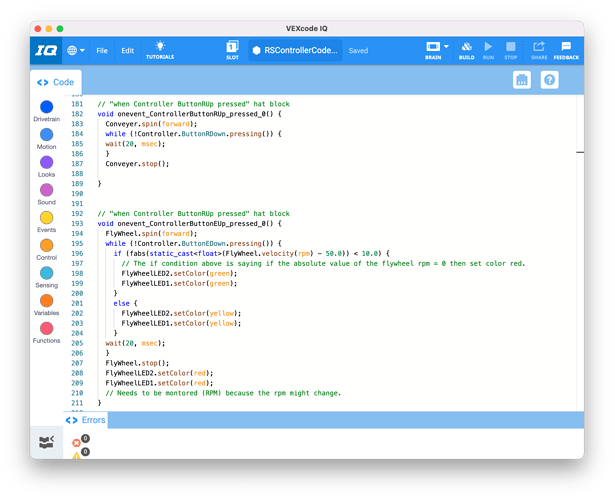
Task: Open the Errors panel tab
Action: (x=86, y=420)
